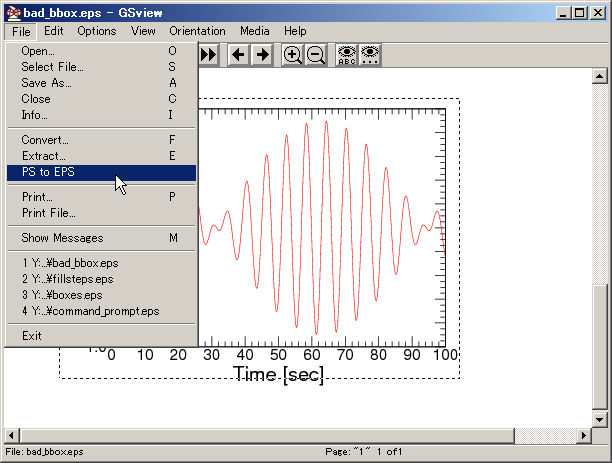The width and height of the screenshot is (612, 463).
Task: Zoom in with the magnifier plus icon
Action: (x=293, y=55)
